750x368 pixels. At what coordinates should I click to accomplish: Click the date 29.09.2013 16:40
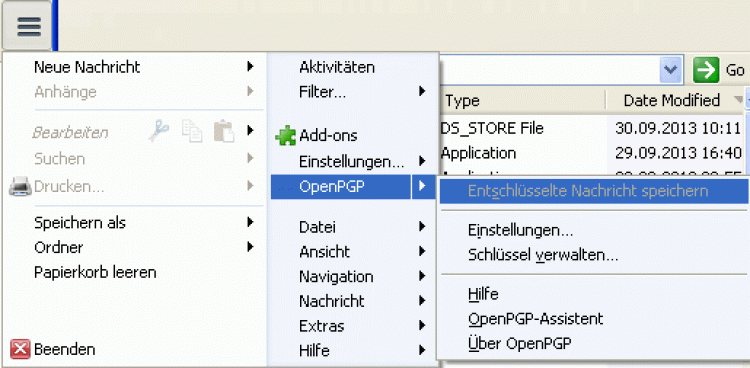(x=678, y=153)
